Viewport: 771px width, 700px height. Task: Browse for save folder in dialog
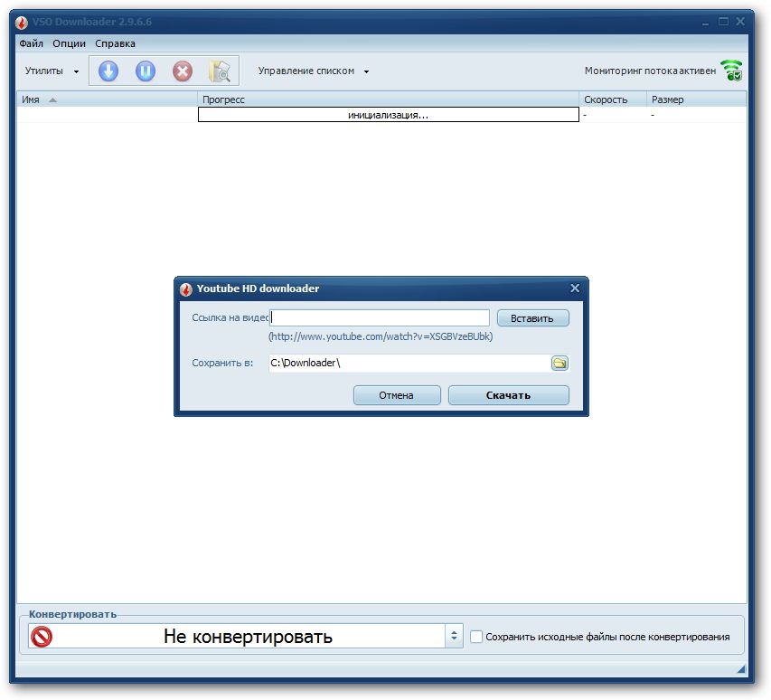click(559, 363)
